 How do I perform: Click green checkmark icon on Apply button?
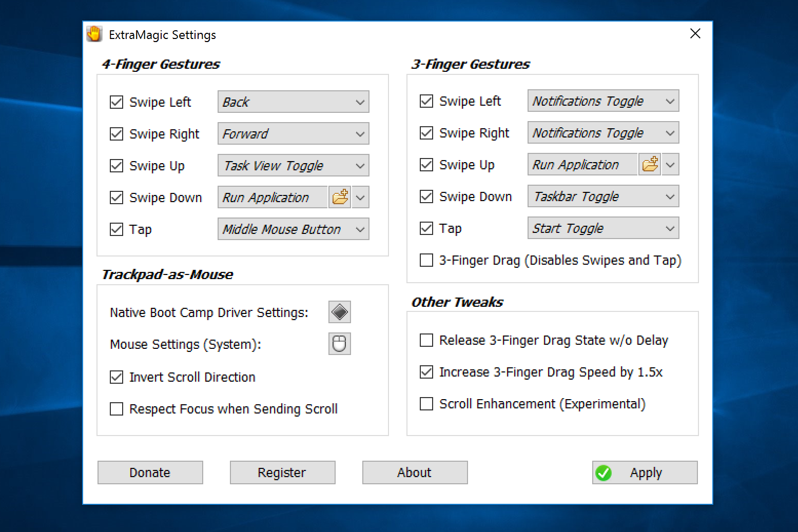coord(604,472)
